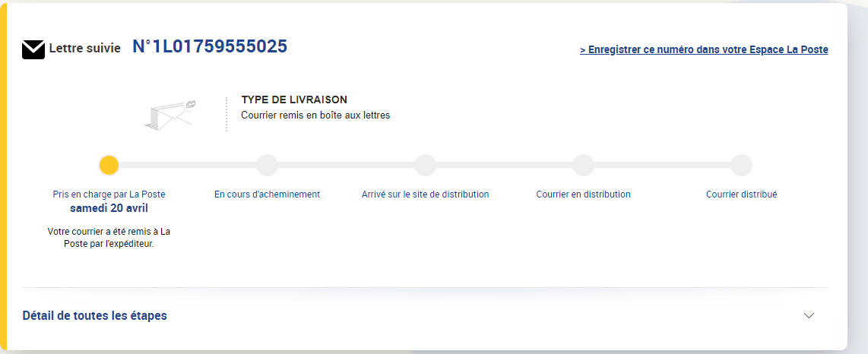Click the mailbox delivery illustration
Viewport: 868px width, 354px height.
[x=170, y=115]
